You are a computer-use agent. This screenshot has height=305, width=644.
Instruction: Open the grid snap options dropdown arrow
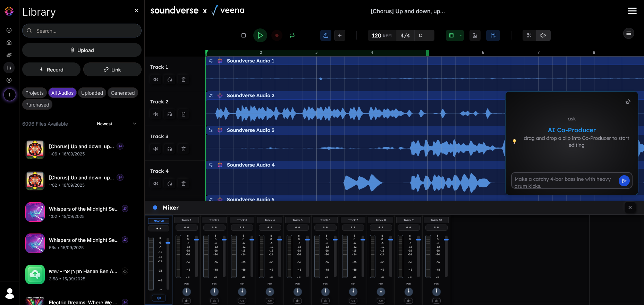pos(461,35)
